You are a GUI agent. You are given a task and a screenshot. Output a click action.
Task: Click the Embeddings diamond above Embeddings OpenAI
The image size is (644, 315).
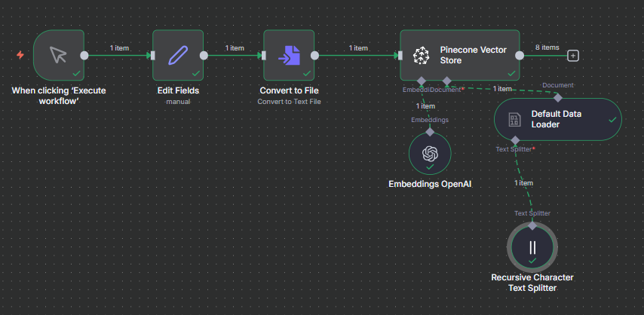pyautogui.click(x=430, y=131)
